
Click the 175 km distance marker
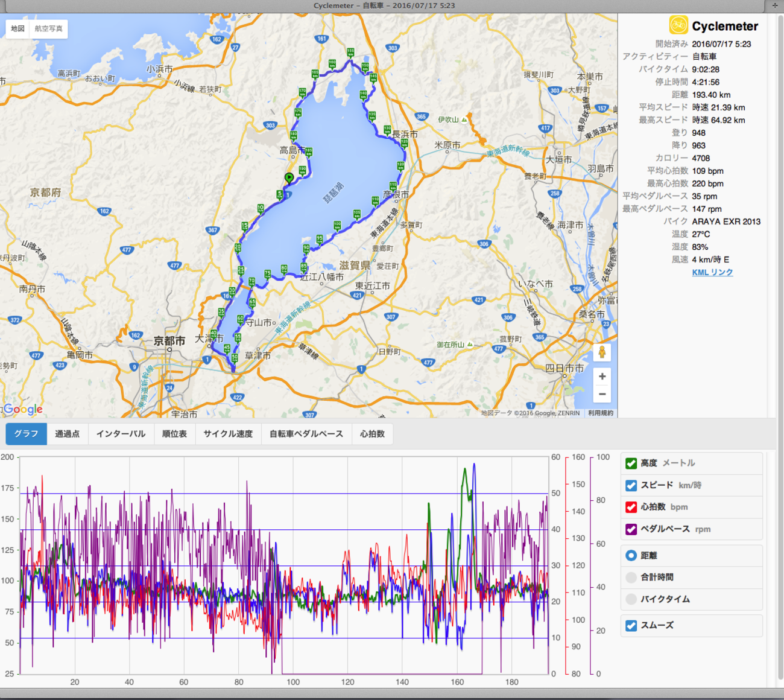point(298,113)
